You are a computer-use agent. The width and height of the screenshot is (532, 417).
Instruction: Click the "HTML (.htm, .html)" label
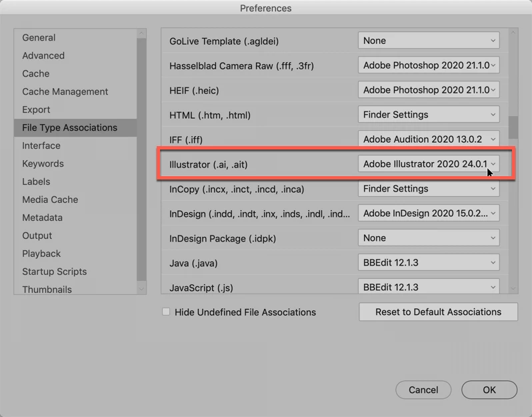point(210,115)
